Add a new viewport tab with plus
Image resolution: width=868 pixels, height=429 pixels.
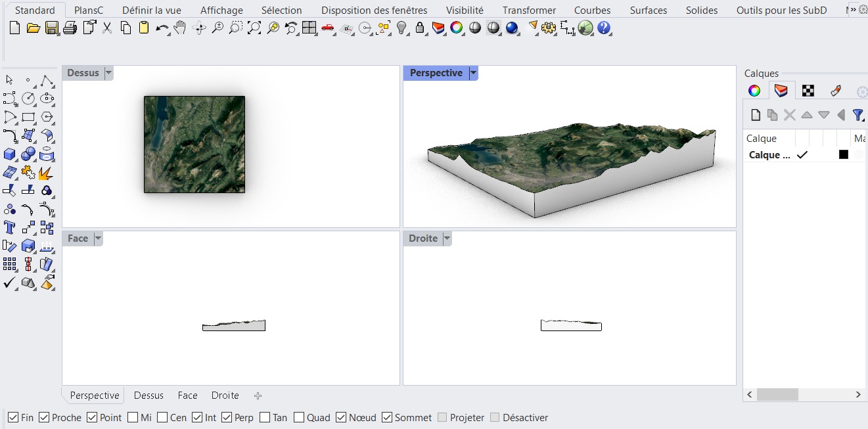click(x=258, y=395)
